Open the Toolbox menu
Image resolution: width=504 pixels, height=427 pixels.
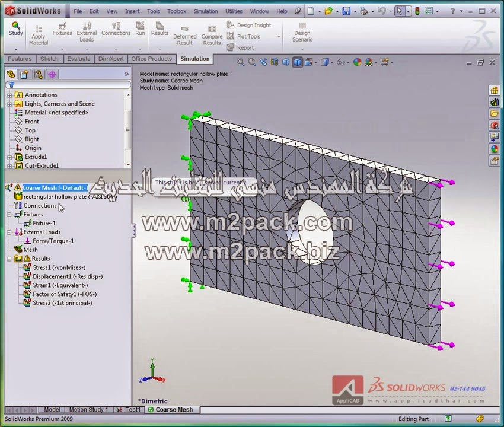[x=177, y=11]
